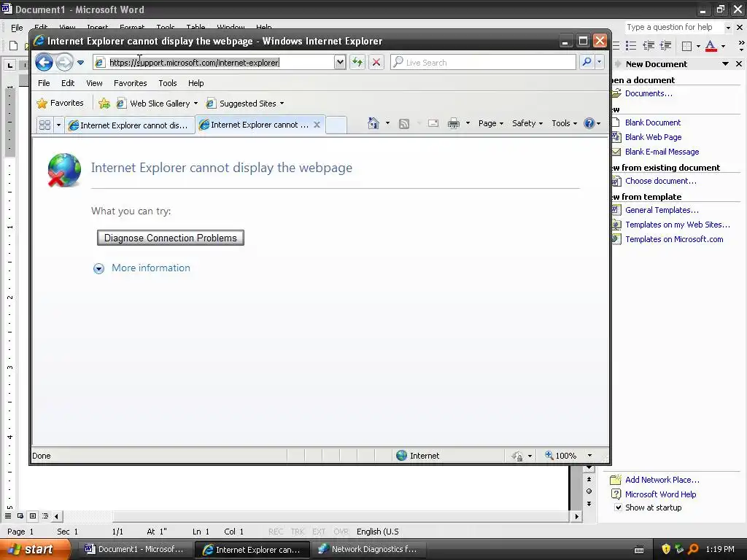Viewport: 747px width, 560px height.
Task: Toggle OVR overtype mode in status bar
Action: (341, 532)
